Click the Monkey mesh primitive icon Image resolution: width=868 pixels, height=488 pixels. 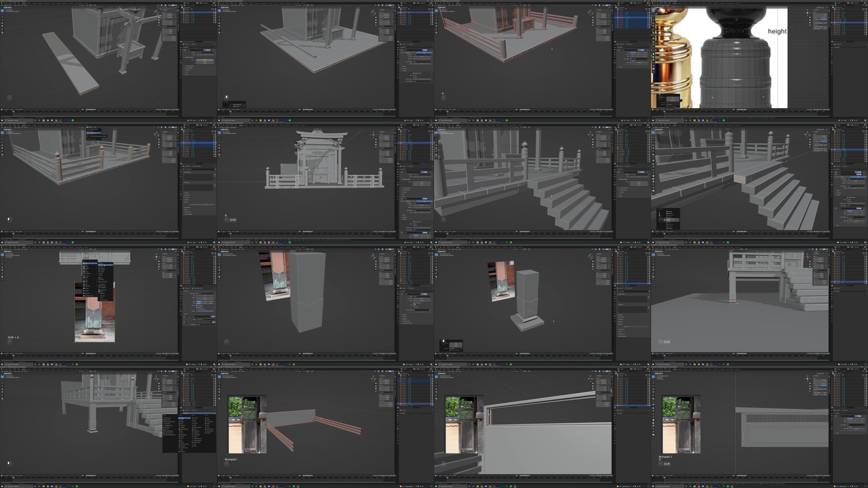(x=99, y=279)
